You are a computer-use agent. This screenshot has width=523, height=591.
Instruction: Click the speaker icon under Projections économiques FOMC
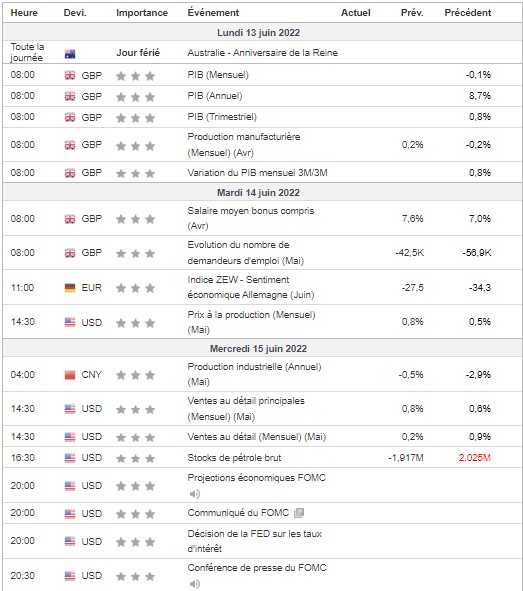click(194, 494)
